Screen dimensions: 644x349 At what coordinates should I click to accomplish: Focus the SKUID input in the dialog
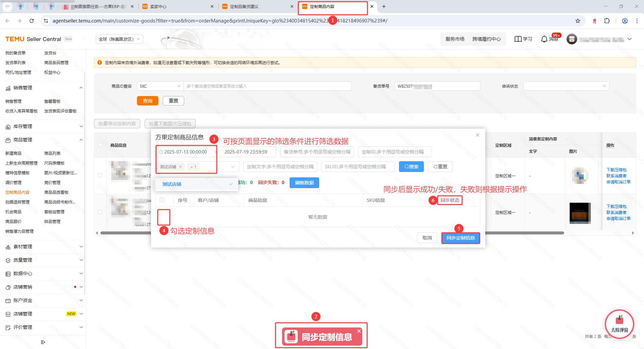358,167
